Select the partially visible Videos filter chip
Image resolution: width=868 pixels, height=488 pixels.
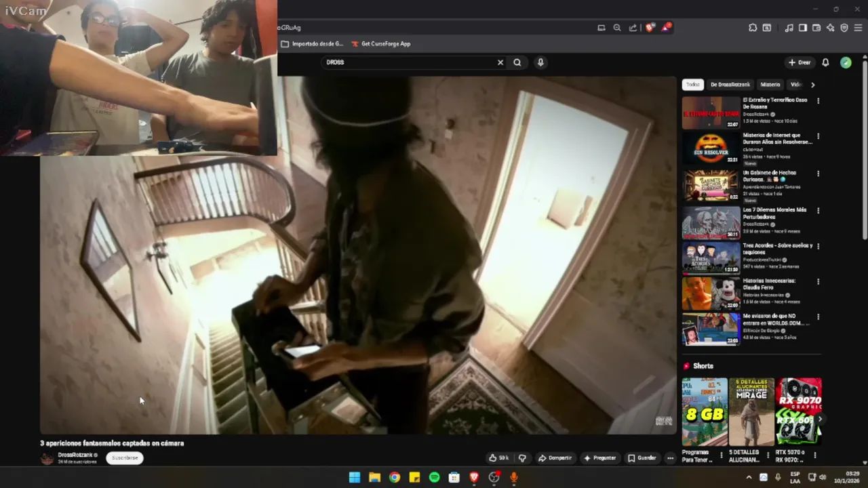pyautogui.click(x=795, y=85)
